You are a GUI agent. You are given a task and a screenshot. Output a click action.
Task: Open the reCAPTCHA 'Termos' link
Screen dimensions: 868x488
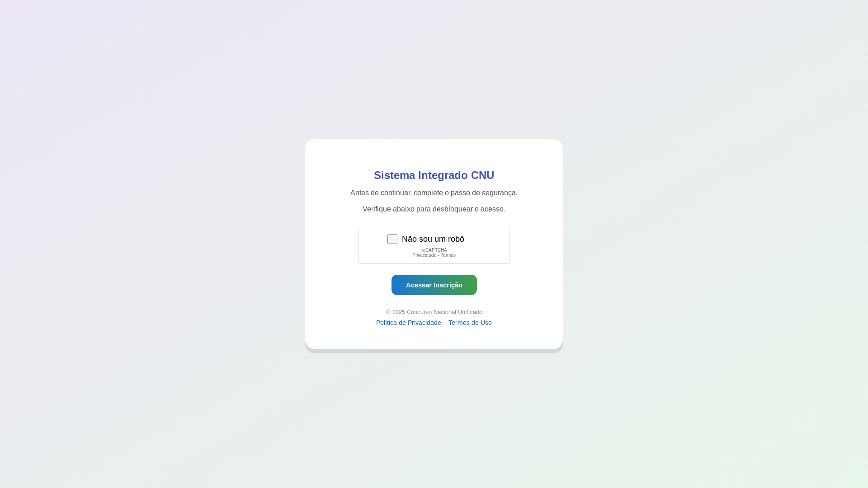[x=448, y=255]
